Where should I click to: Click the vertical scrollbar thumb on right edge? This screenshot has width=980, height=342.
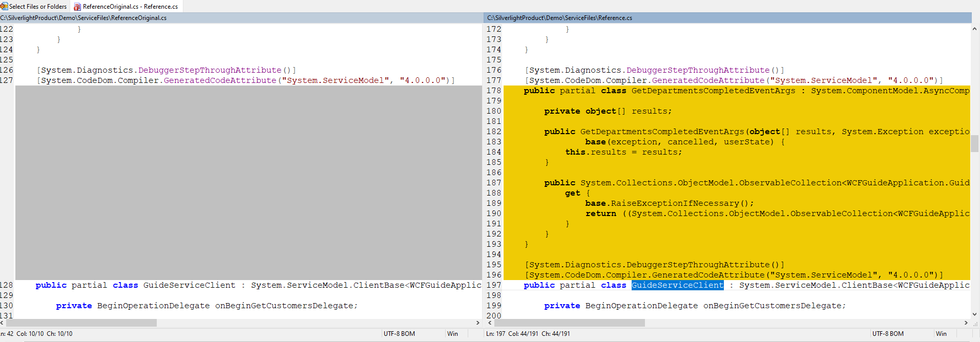(x=974, y=143)
